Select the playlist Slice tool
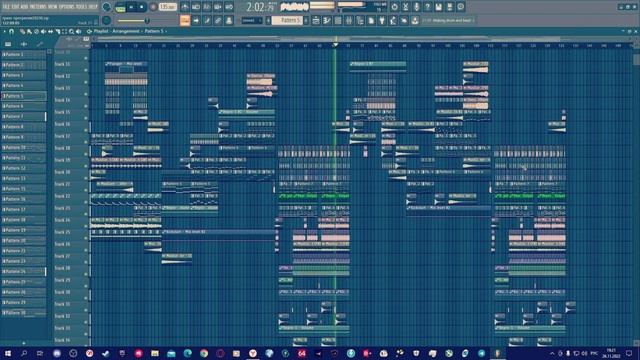Screen dimensions: 640x360 pos(58,31)
